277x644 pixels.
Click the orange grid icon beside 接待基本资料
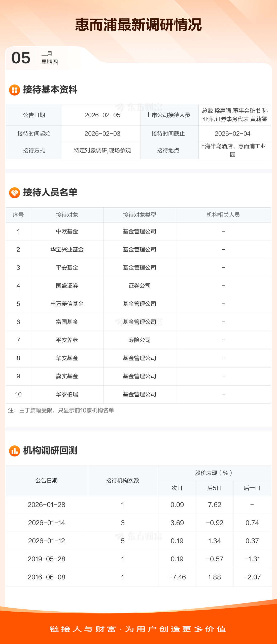pyautogui.click(x=15, y=90)
